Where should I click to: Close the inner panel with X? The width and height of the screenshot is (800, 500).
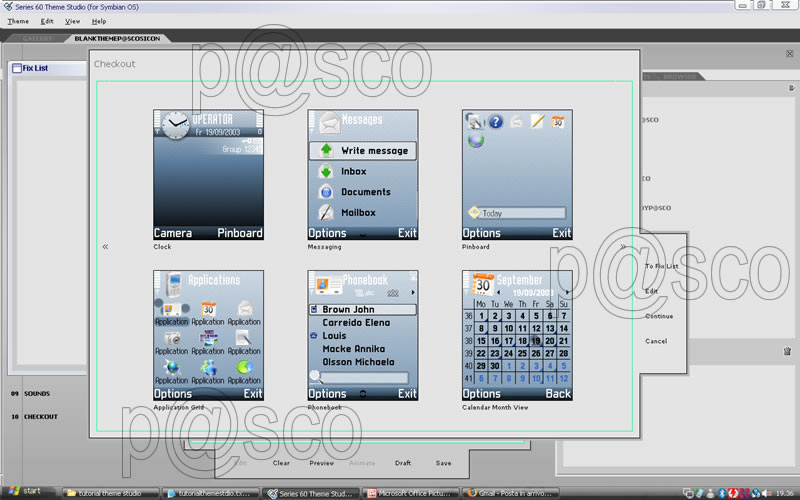tap(790, 54)
